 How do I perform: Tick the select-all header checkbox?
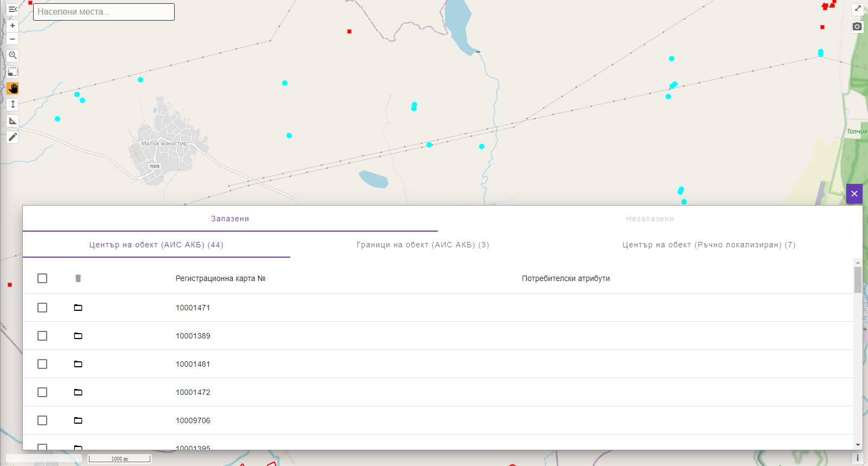(x=42, y=278)
